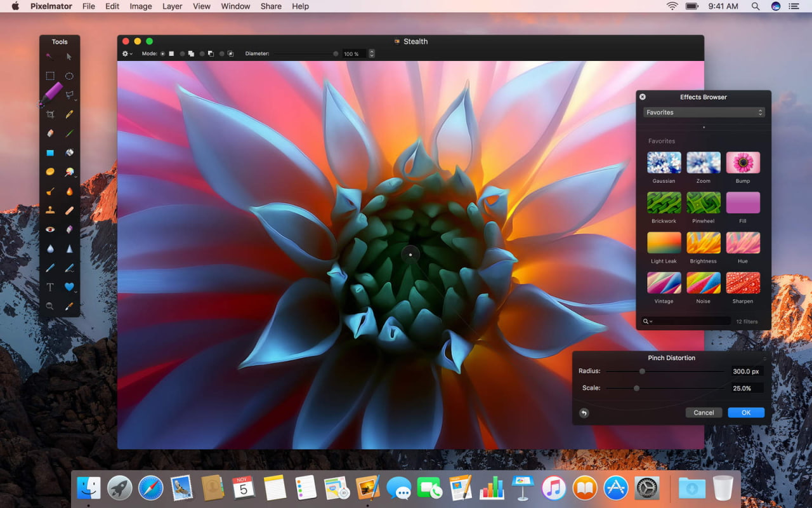Select the Eraser tool
The image size is (812, 508).
(x=50, y=133)
